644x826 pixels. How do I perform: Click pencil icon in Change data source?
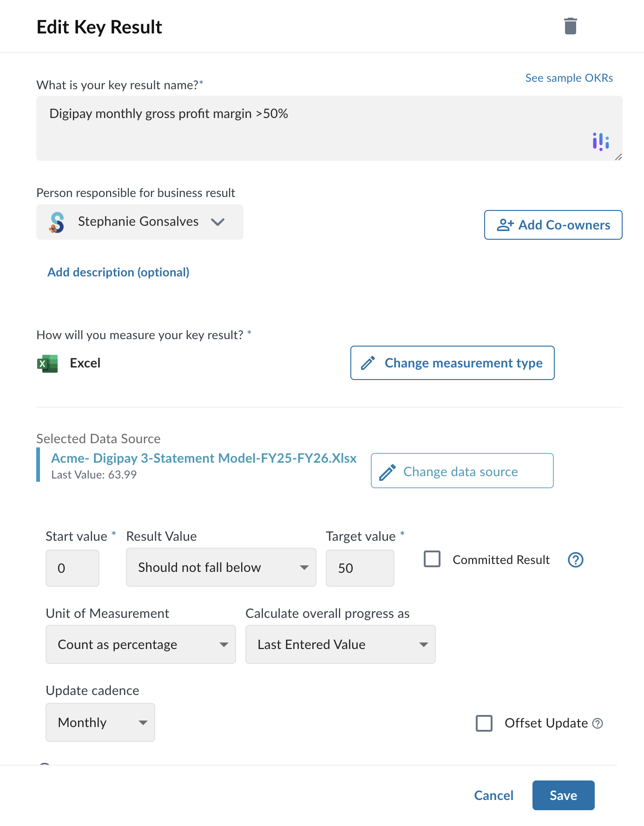pyautogui.click(x=388, y=472)
